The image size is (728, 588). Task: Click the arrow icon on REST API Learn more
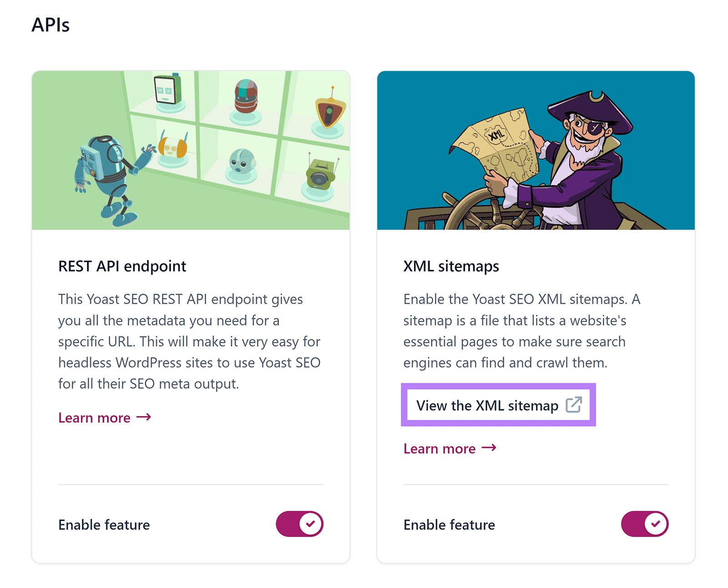pos(144,417)
